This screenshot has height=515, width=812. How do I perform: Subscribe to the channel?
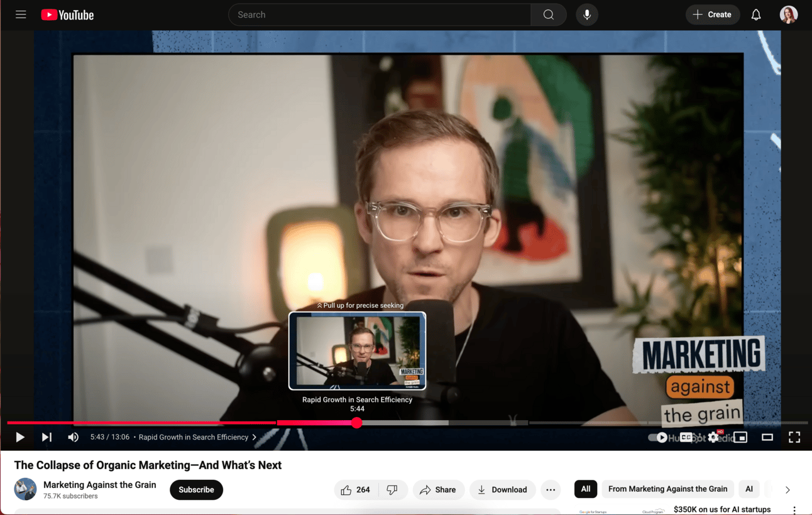[x=196, y=490]
